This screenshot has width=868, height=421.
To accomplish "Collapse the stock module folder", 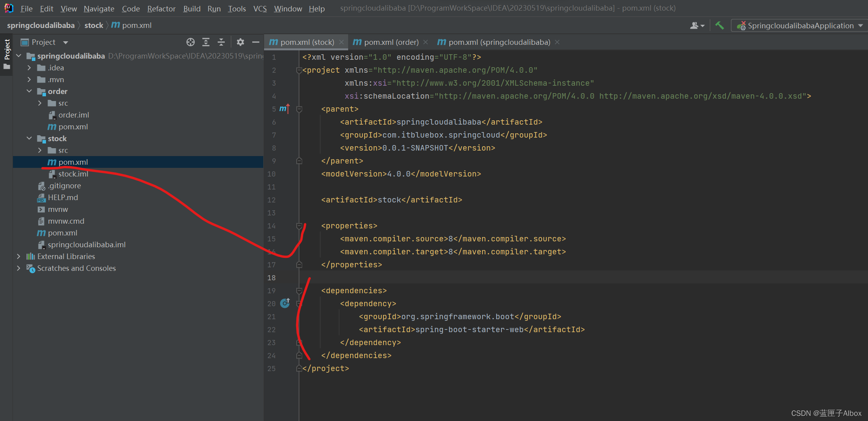I will (x=29, y=138).
